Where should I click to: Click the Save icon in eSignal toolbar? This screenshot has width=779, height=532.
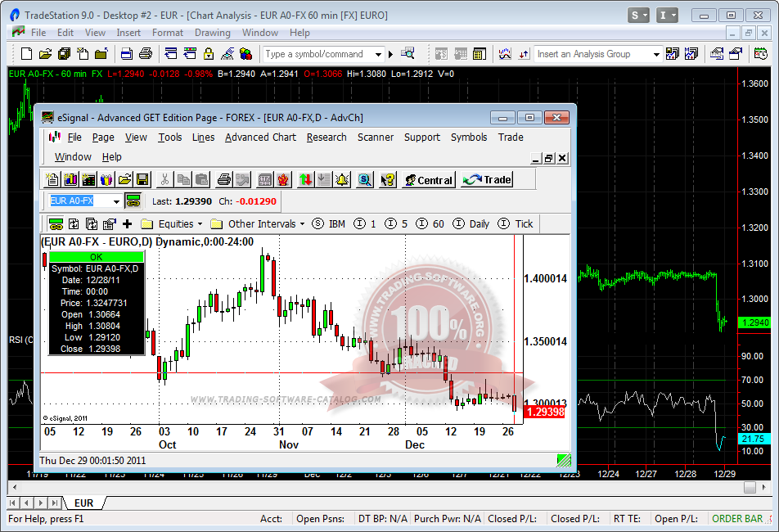(142, 179)
